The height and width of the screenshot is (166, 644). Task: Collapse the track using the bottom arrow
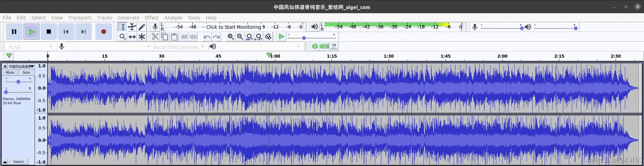click(5, 162)
